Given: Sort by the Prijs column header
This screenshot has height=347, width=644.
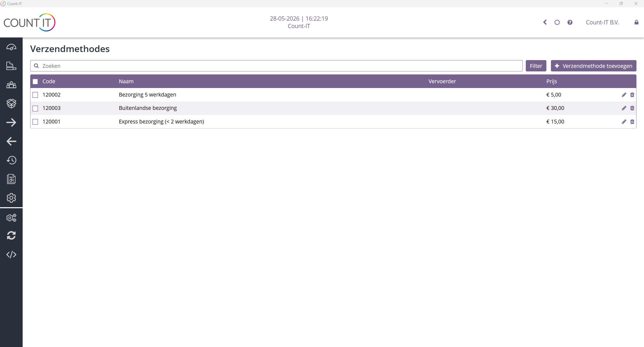Looking at the screenshot, I should (551, 81).
